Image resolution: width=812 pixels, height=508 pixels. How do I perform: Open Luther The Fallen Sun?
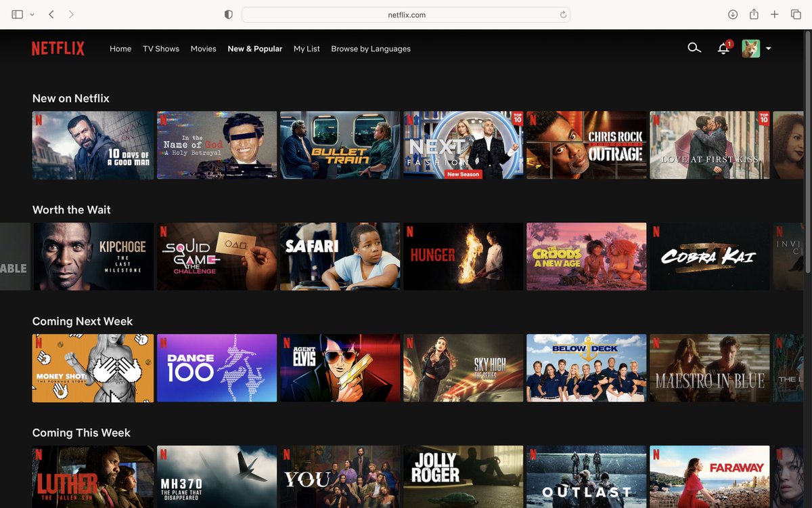[x=93, y=477]
